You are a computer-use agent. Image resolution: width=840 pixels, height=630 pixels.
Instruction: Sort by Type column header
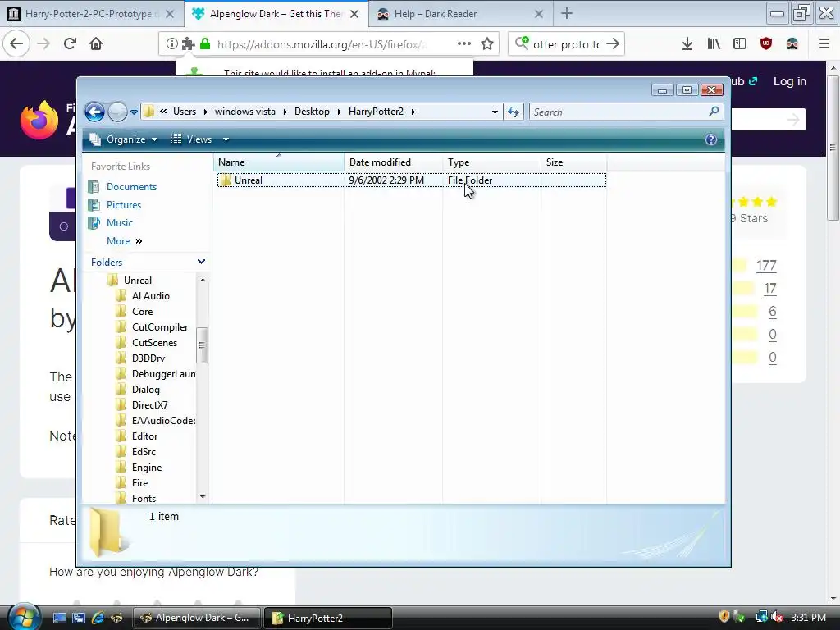click(x=492, y=162)
